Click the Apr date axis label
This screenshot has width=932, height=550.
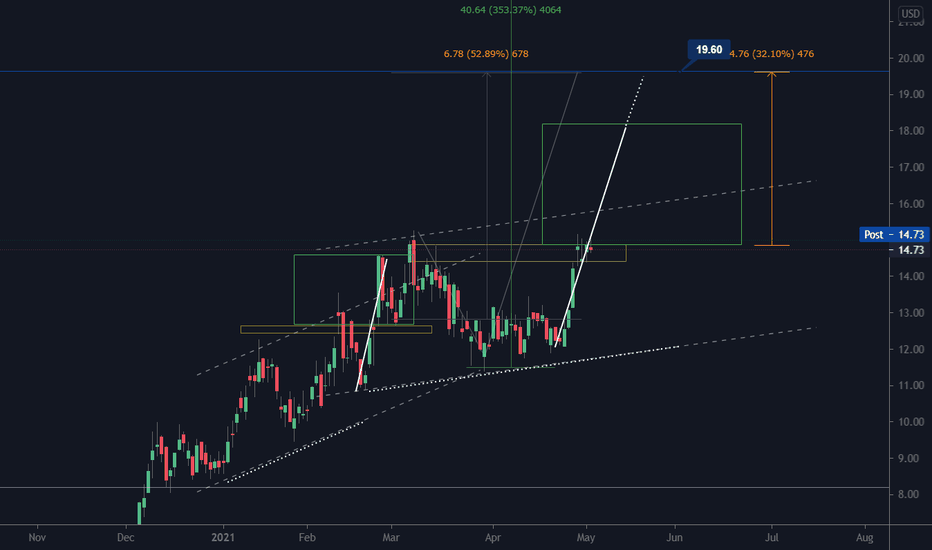[x=493, y=538]
